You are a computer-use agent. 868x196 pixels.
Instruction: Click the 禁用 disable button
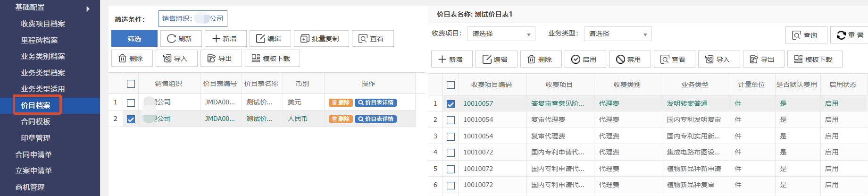pyautogui.click(x=630, y=60)
